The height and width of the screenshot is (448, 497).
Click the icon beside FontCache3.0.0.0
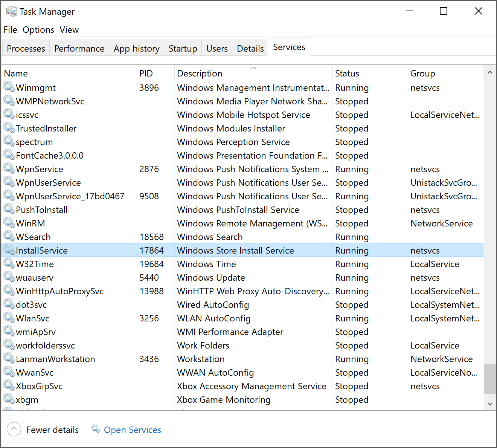(x=9, y=155)
